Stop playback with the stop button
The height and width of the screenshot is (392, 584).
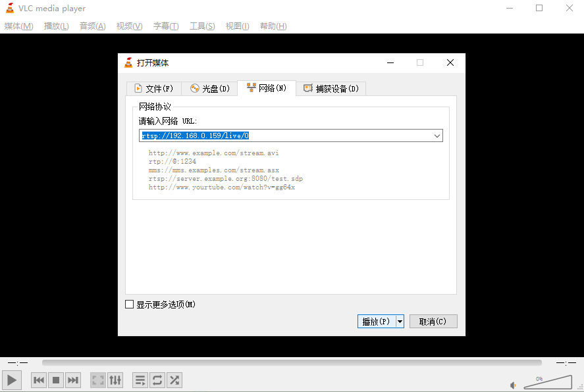56,380
